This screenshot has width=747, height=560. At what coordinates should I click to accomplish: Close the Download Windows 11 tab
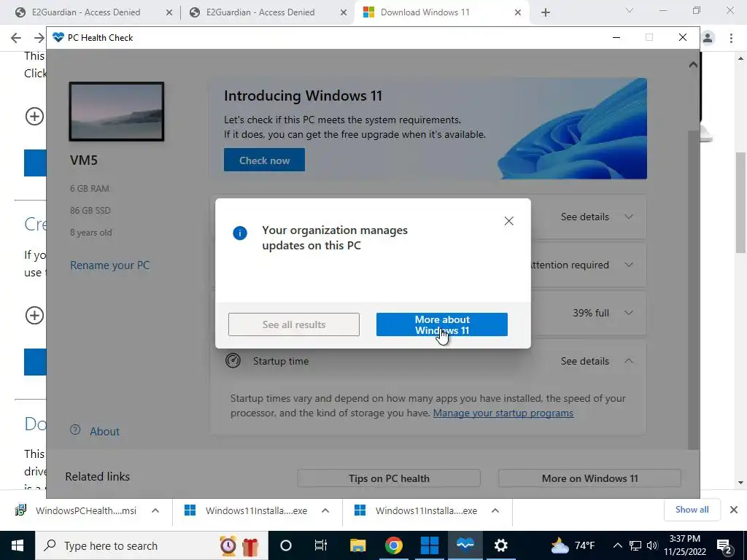pos(518,13)
